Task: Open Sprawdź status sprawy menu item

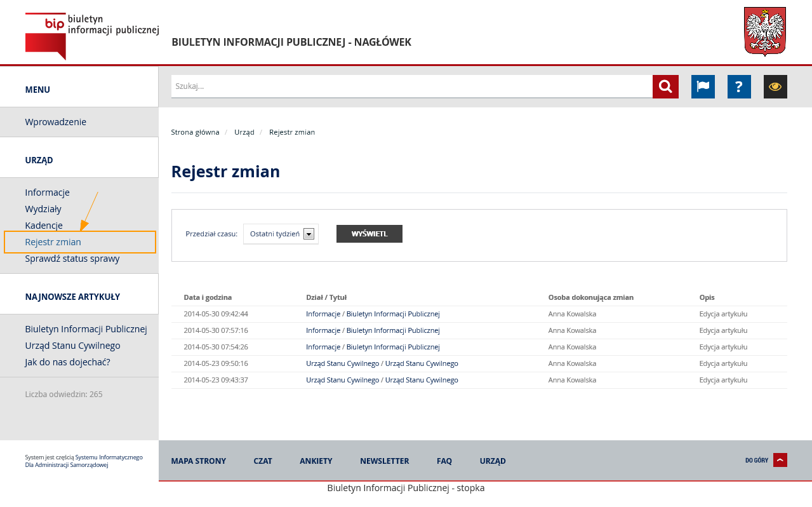Action: tap(72, 259)
